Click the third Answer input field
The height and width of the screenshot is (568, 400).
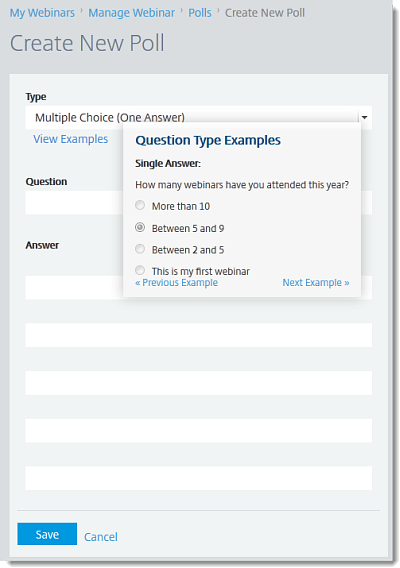click(x=199, y=383)
